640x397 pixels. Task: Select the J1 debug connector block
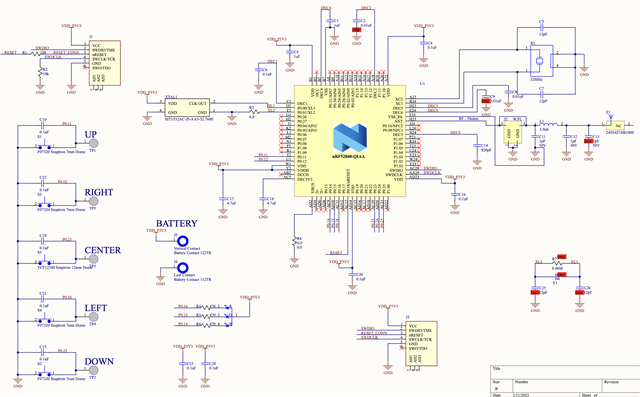(x=105, y=63)
